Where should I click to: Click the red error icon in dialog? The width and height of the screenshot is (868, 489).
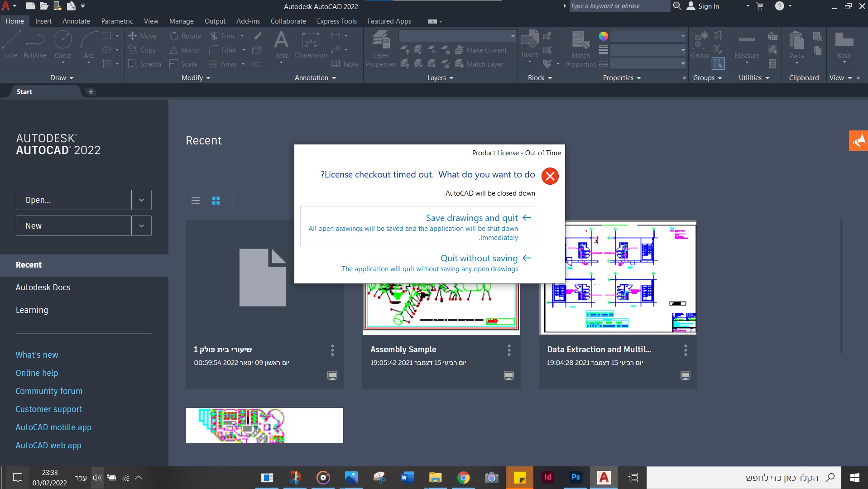(550, 176)
